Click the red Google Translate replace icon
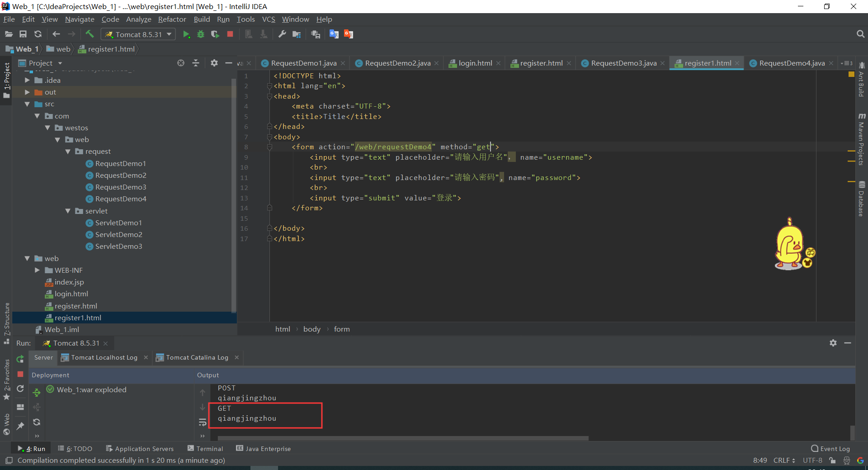The width and height of the screenshot is (868, 470). (349, 34)
